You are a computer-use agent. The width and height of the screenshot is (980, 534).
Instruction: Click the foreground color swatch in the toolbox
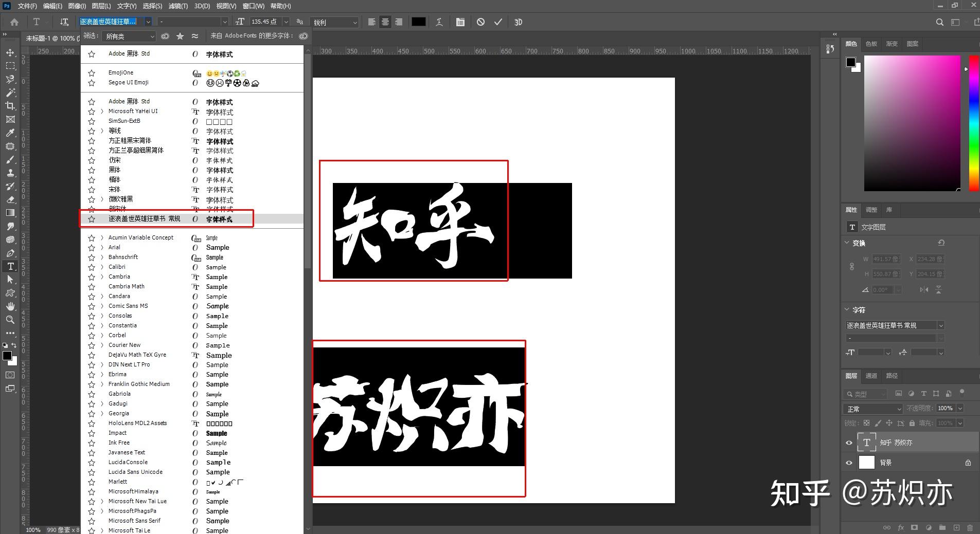point(7,356)
